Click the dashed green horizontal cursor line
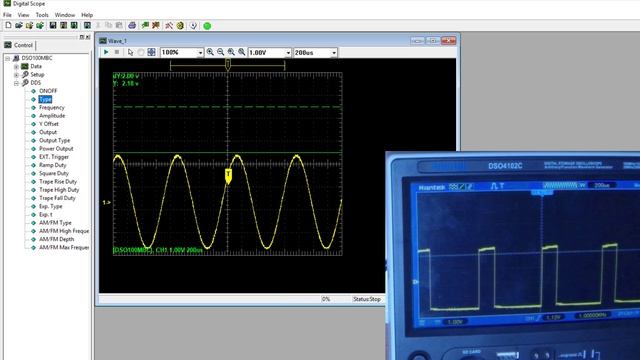 227,107
